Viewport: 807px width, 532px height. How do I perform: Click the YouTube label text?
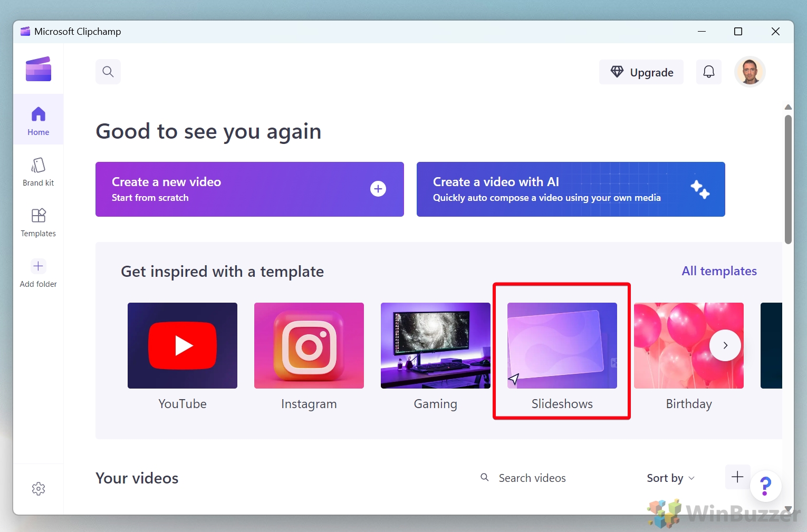pos(182,404)
